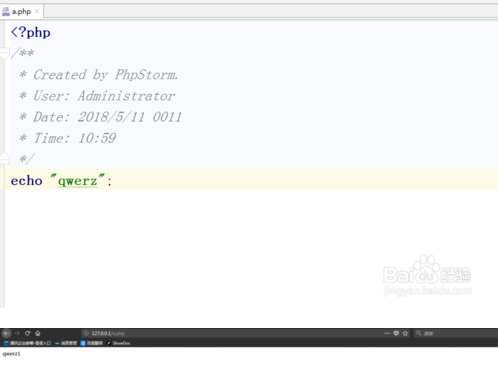Collapse the doc comment at /** line

tap(4, 53)
